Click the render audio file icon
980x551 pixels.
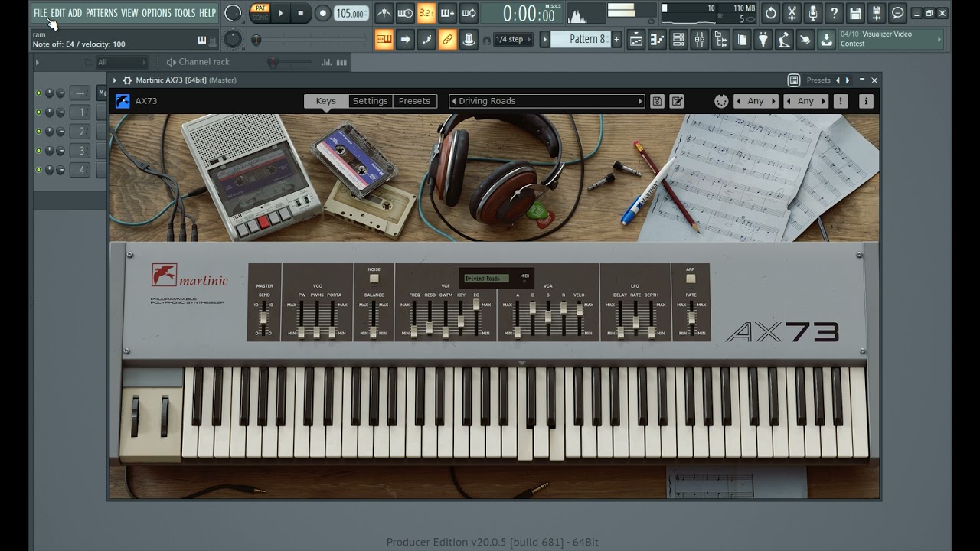point(877,13)
